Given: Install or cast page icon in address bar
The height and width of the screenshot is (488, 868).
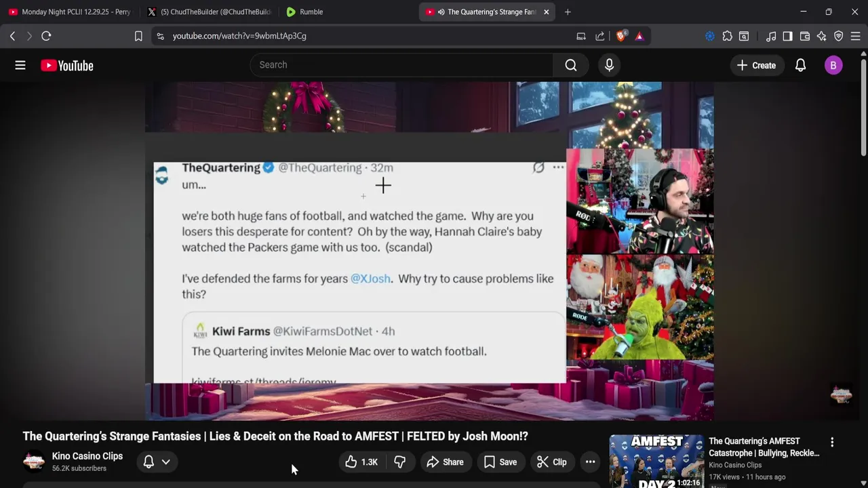Looking at the screenshot, I should [581, 36].
